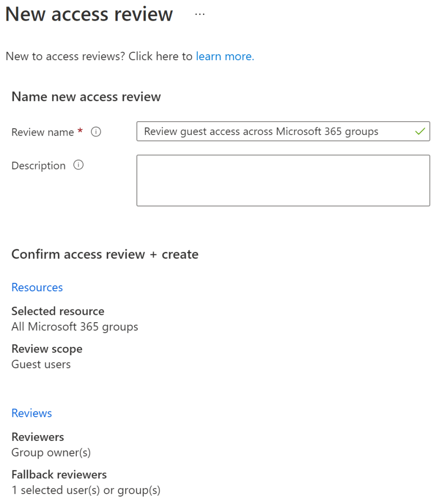Screen dimensions: 439x504
Task: Click the green checkmark in Review name field
Action: [420, 132]
